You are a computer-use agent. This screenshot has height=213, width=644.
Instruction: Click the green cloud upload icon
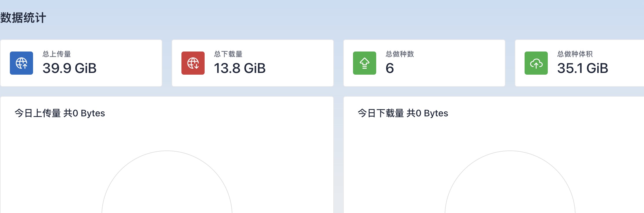[536, 63]
